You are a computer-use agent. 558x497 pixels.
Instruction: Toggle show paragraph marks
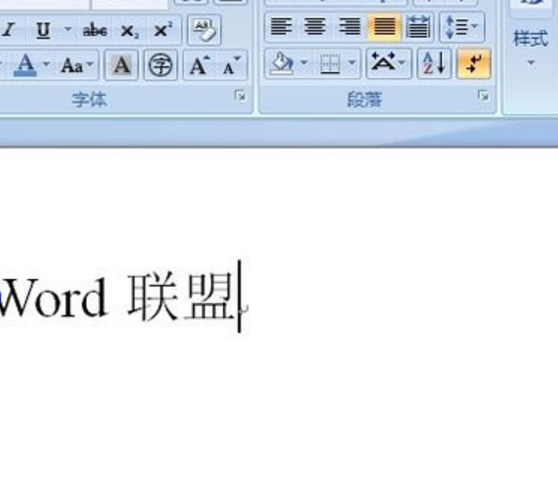474,64
